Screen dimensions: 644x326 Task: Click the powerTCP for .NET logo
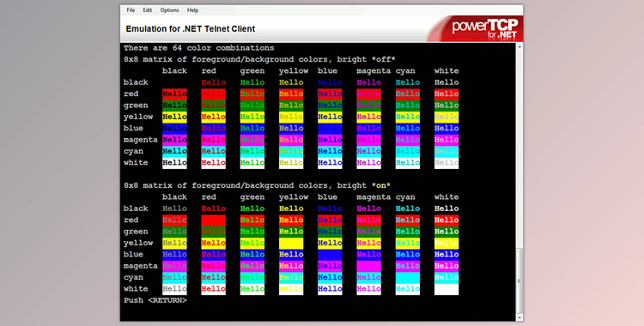484,29
